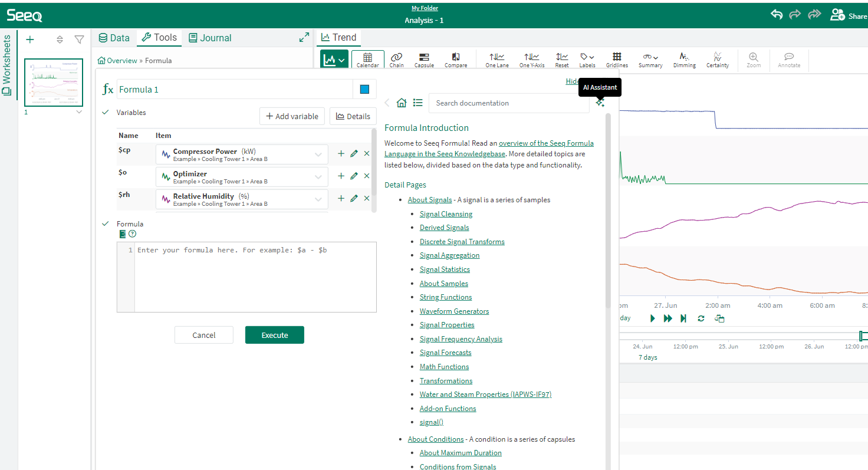868x470 pixels.
Task: Toggle Chain view
Action: click(x=397, y=60)
